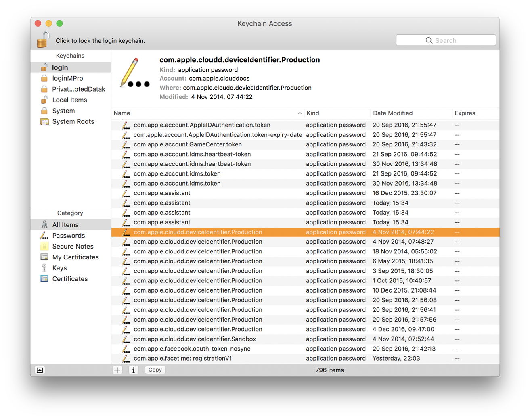Click the Expires column header
530x420 pixels.
[x=474, y=113]
